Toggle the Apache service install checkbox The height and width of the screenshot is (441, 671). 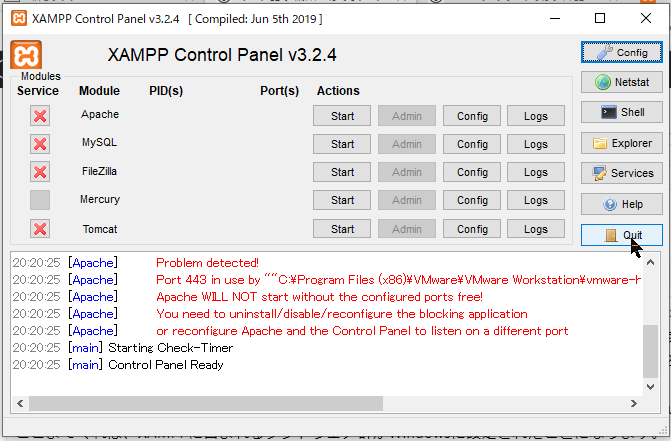[x=40, y=115]
